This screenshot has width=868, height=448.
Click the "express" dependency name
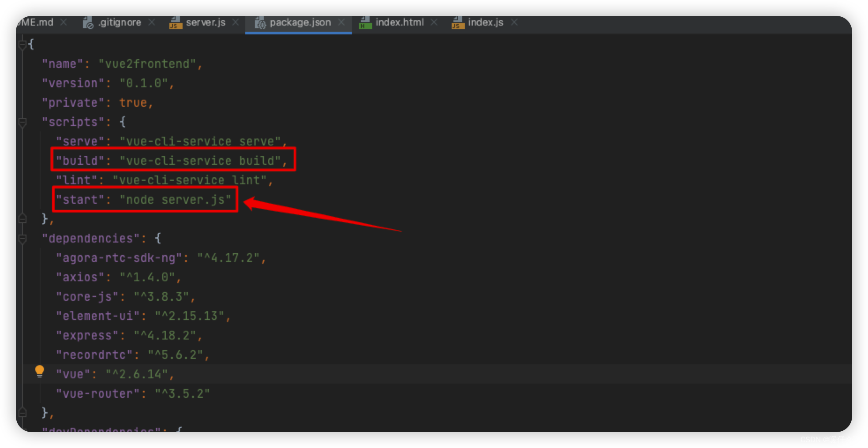(87, 336)
